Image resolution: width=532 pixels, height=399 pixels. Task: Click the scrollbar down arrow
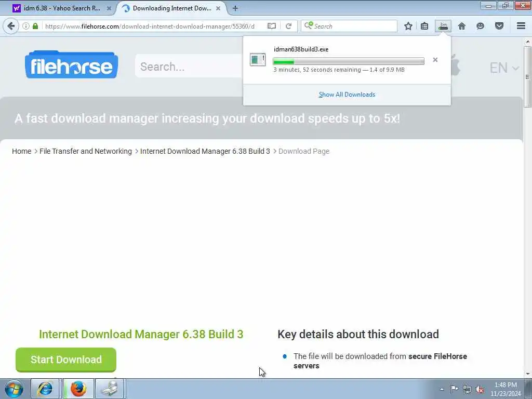click(527, 374)
